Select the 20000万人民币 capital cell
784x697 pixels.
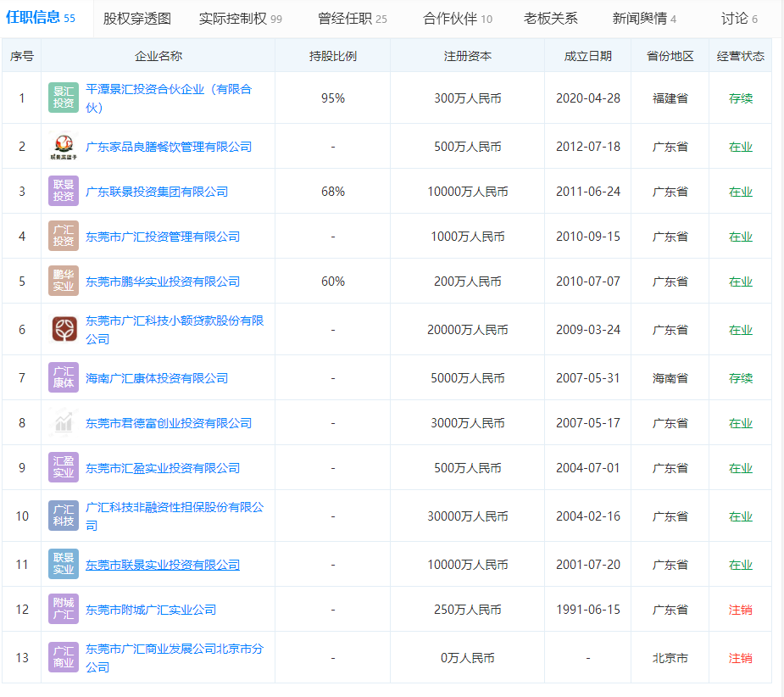pos(468,330)
